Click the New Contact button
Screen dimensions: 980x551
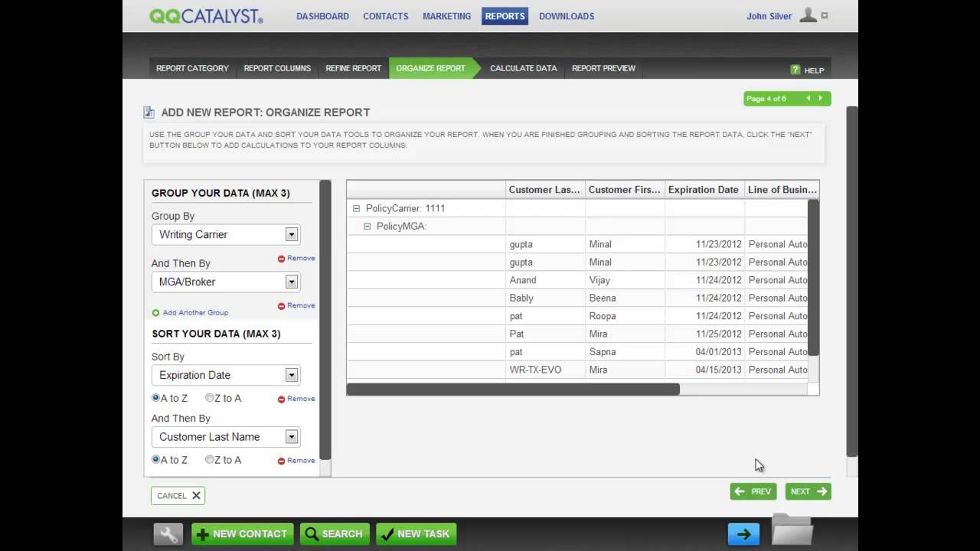pyautogui.click(x=243, y=534)
